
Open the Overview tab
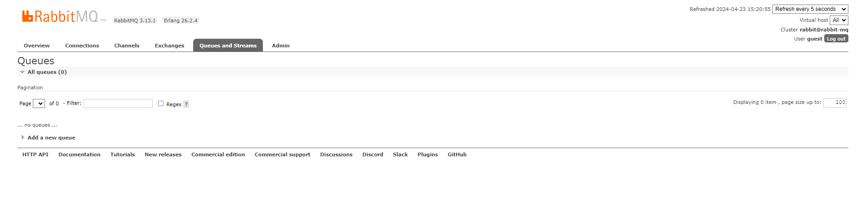(36, 46)
